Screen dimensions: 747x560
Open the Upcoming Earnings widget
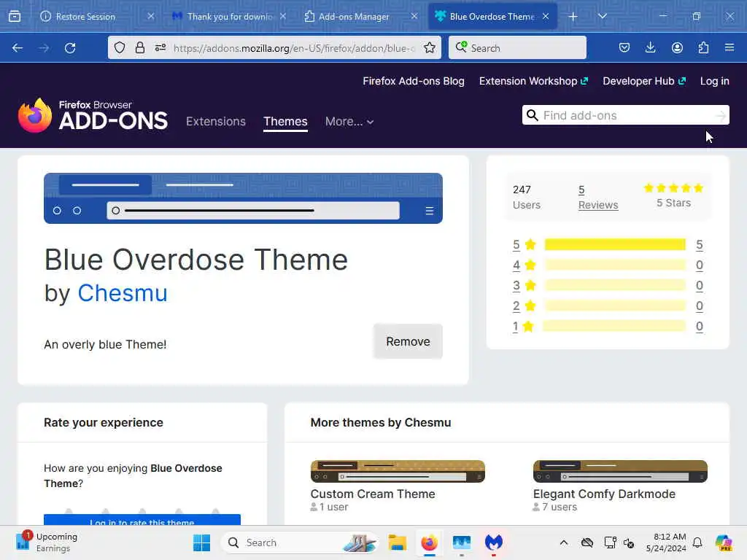tap(47, 542)
